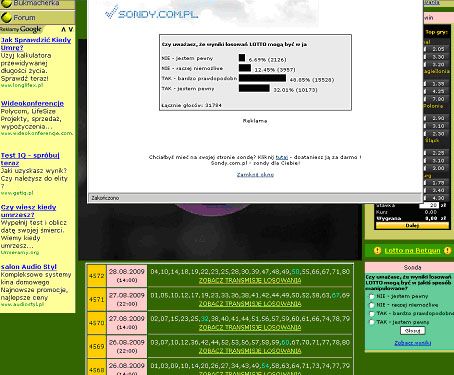Select the 2.05 odds in Top gry
This screenshot has width=454, height=375.
point(438,49)
